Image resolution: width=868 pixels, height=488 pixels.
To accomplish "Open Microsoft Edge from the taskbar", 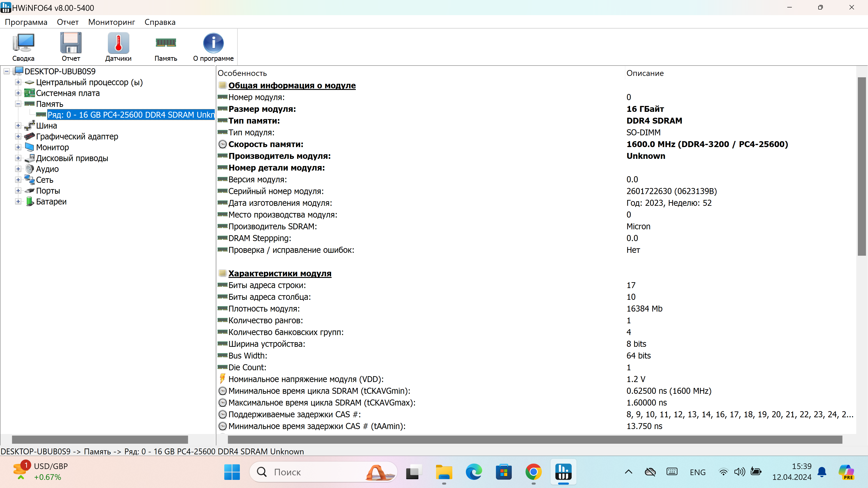I will coord(474,472).
